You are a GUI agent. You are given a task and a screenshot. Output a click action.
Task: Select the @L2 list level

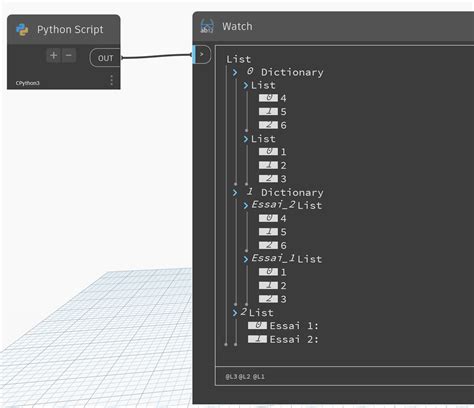[244, 377]
